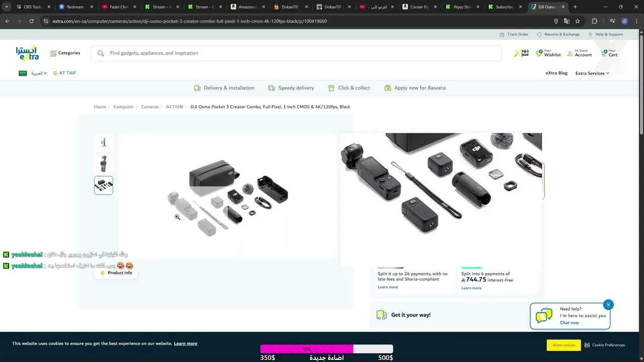Click the address bar URL

click(x=190, y=21)
